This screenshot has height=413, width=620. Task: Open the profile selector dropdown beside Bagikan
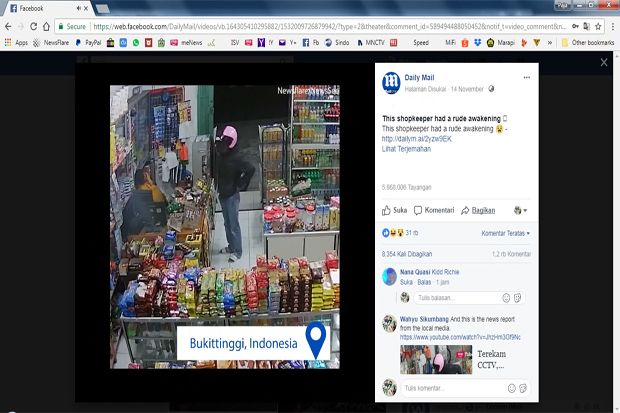click(x=520, y=210)
